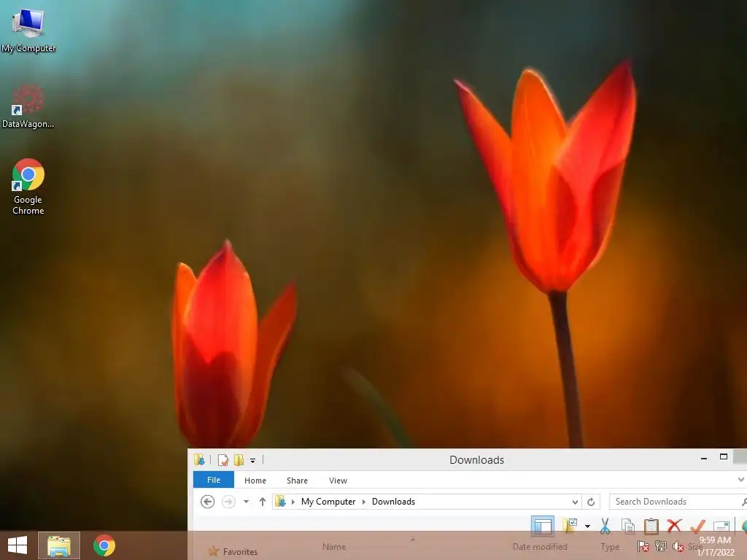
Task: Click the red X Delete icon
Action: pyautogui.click(x=674, y=526)
